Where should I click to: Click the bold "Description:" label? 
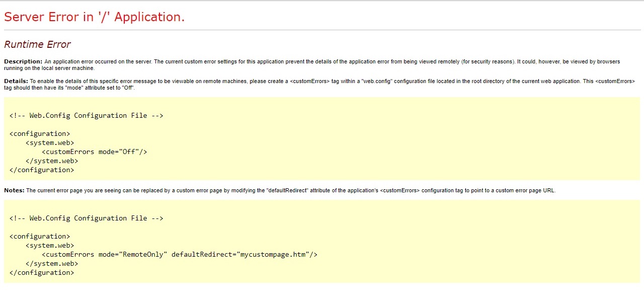coord(23,61)
